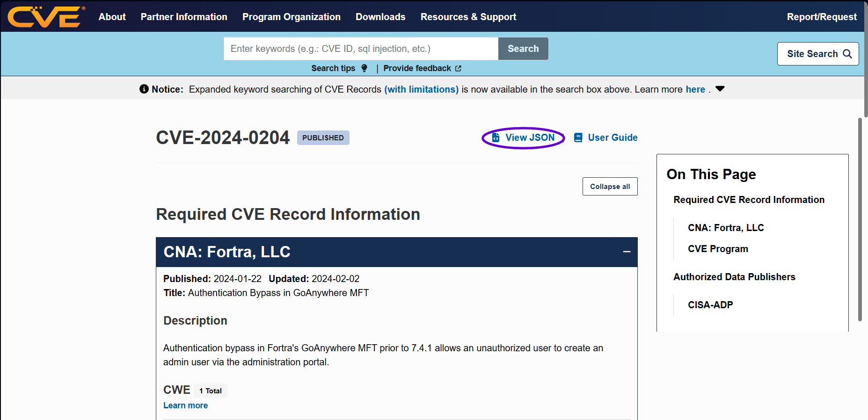
Task: Click the '1 Total' CWE badge
Action: click(210, 391)
